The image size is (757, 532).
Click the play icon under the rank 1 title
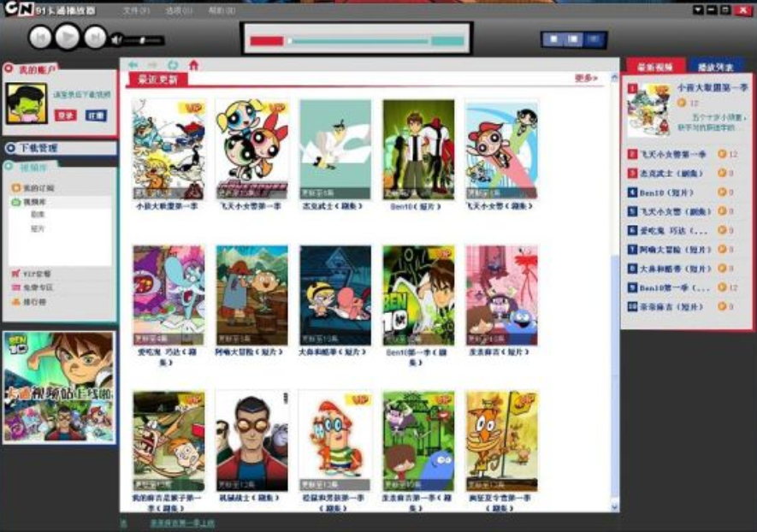pos(682,103)
